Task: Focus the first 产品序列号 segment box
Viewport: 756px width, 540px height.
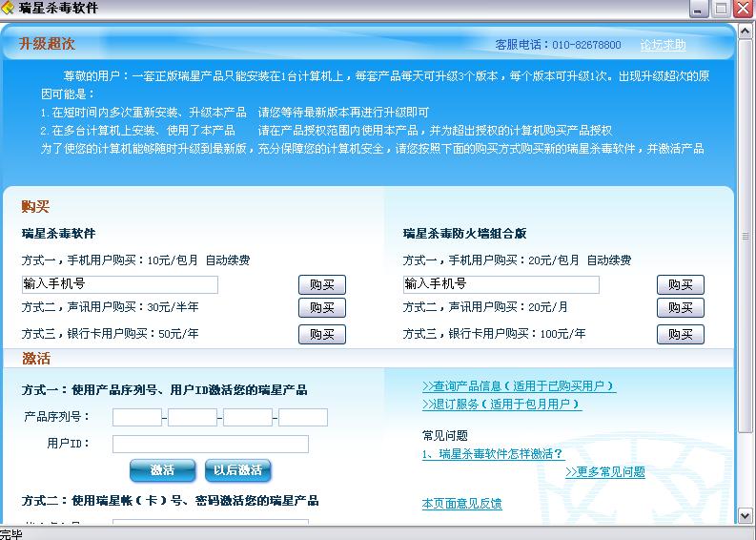Action: coord(137,417)
